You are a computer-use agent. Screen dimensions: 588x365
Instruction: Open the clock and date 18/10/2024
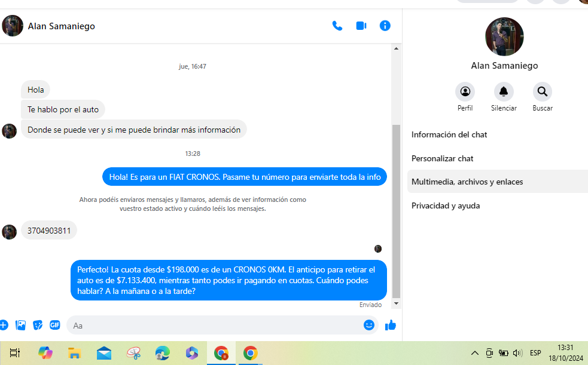click(x=565, y=352)
